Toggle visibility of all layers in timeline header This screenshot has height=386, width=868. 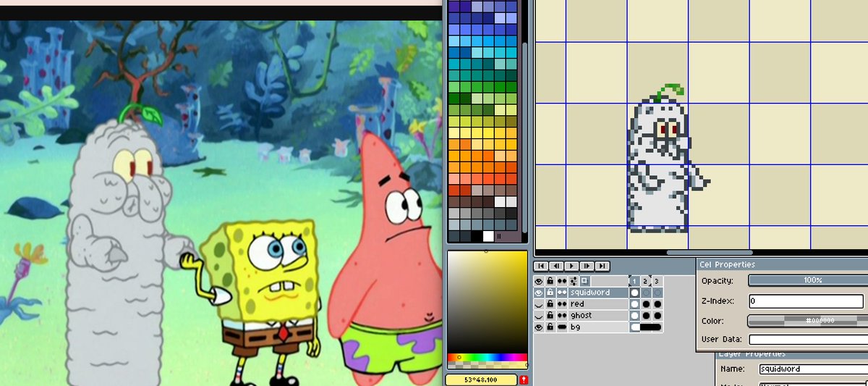(x=539, y=281)
